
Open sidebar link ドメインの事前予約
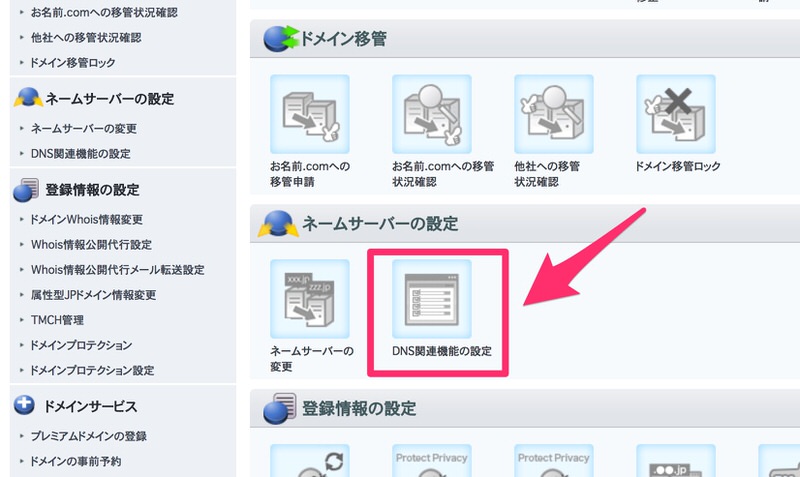pos(76,461)
